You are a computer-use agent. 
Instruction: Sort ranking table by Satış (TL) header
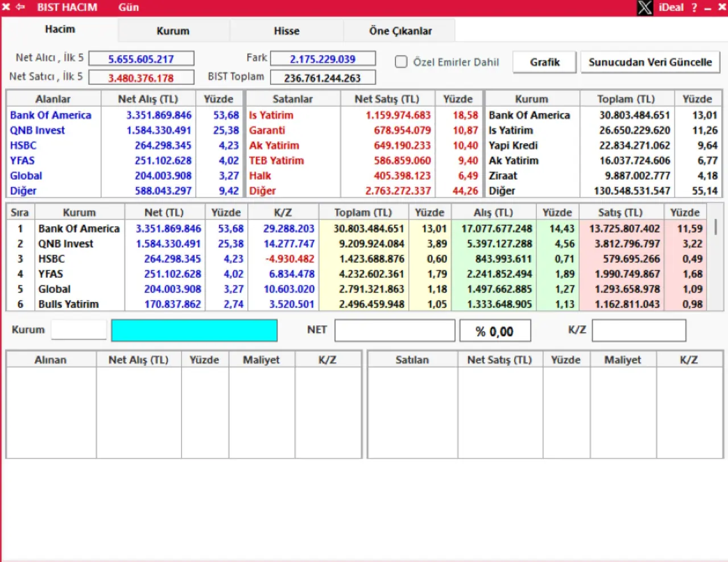coord(621,213)
